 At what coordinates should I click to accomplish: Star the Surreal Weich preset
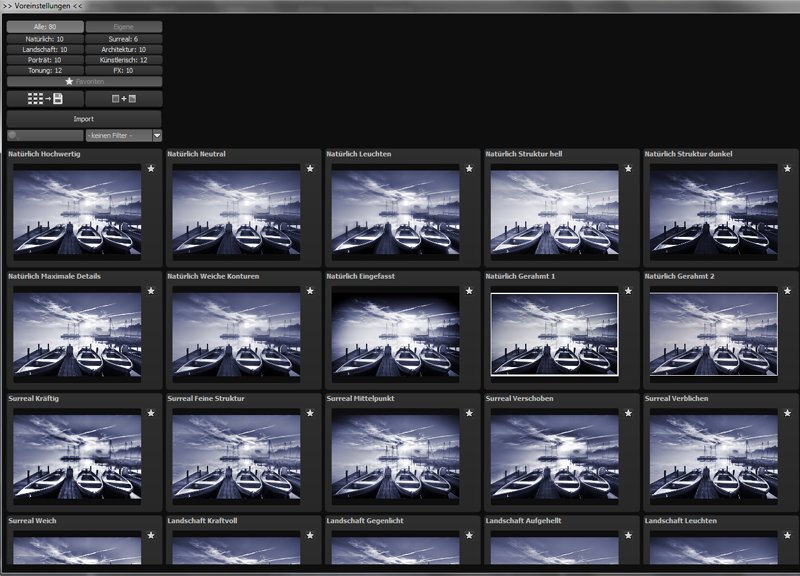point(151,536)
